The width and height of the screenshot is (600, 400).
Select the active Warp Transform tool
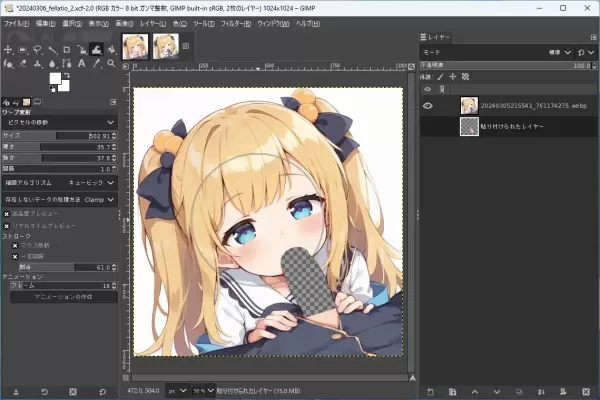96,50
